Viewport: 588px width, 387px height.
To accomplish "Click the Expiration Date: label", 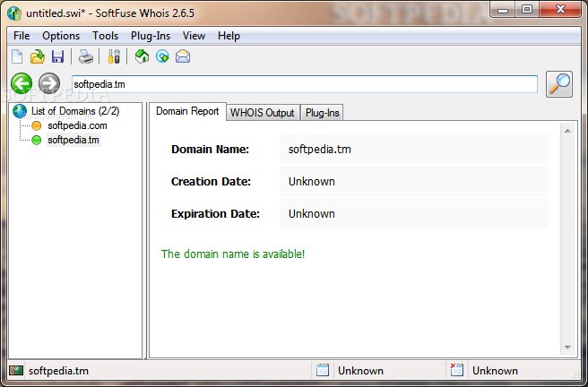I will pyautogui.click(x=215, y=214).
